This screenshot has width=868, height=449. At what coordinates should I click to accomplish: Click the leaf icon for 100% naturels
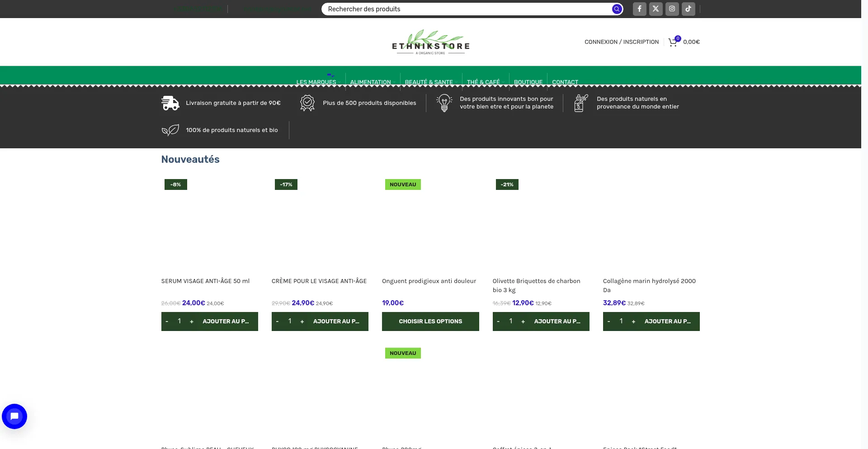point(170,130)
